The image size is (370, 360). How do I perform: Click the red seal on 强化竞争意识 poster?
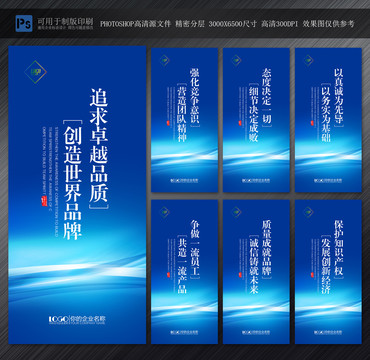pyautogui.click(x=167, y=123)
